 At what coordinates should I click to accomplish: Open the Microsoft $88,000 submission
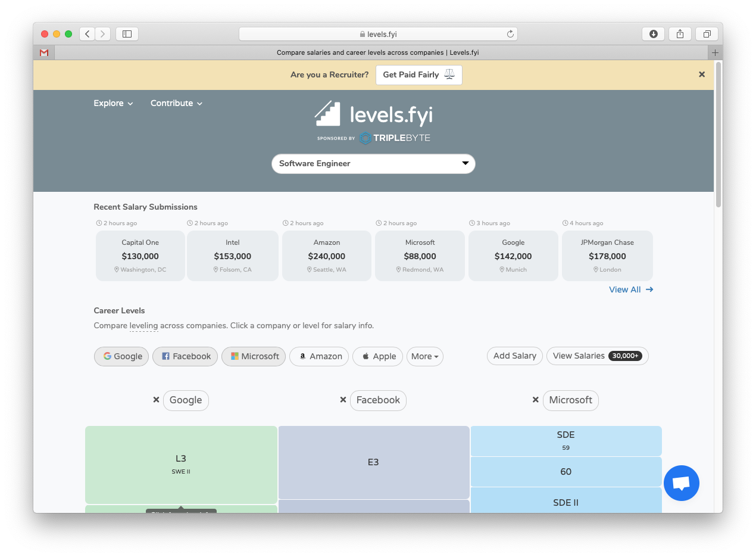click(x=420, y=256)
